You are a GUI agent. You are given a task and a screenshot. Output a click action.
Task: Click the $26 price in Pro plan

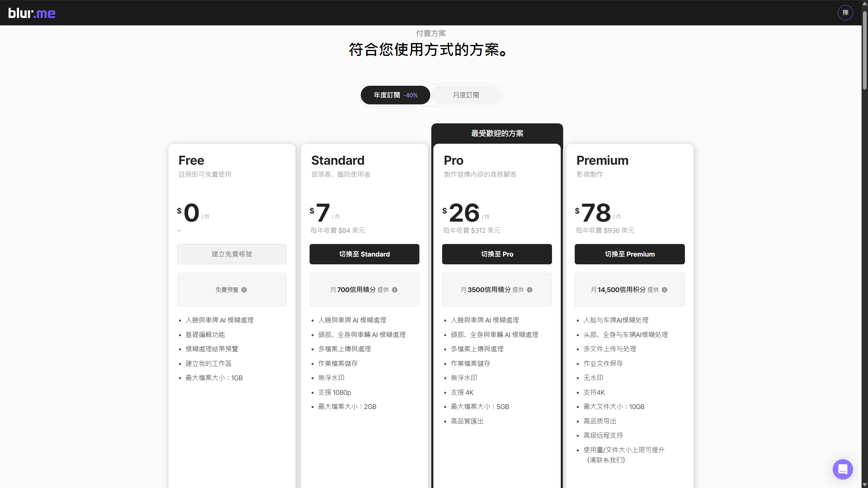click(461, 213)
